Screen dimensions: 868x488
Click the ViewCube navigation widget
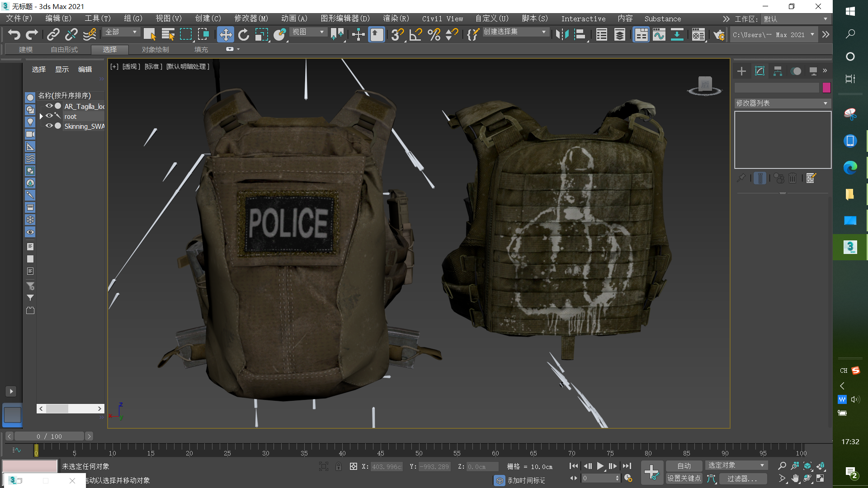pyautogui.click(x=705, y=86)
